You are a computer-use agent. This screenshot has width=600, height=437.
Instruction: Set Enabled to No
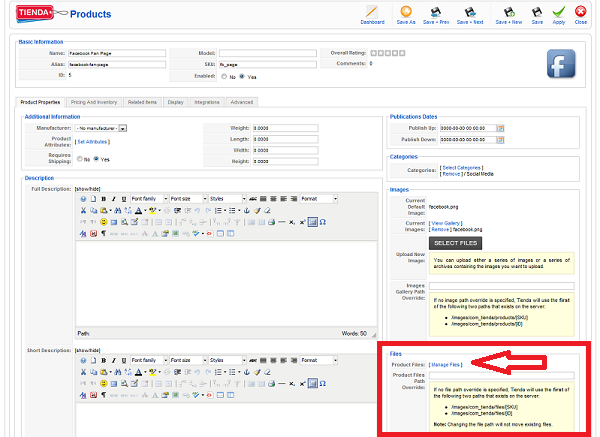[224, 77]
